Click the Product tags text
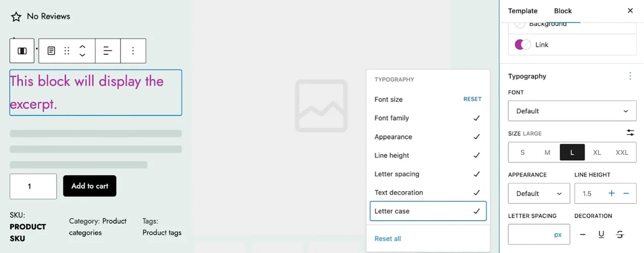The height and width of the screenshot is (253, 644). pos(162,233)
